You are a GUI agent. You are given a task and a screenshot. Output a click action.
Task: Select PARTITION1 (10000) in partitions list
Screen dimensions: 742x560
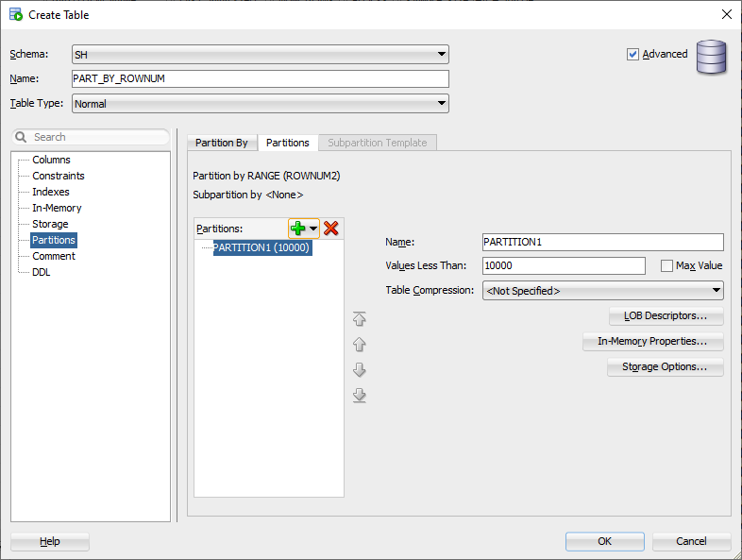pos(261,247)
